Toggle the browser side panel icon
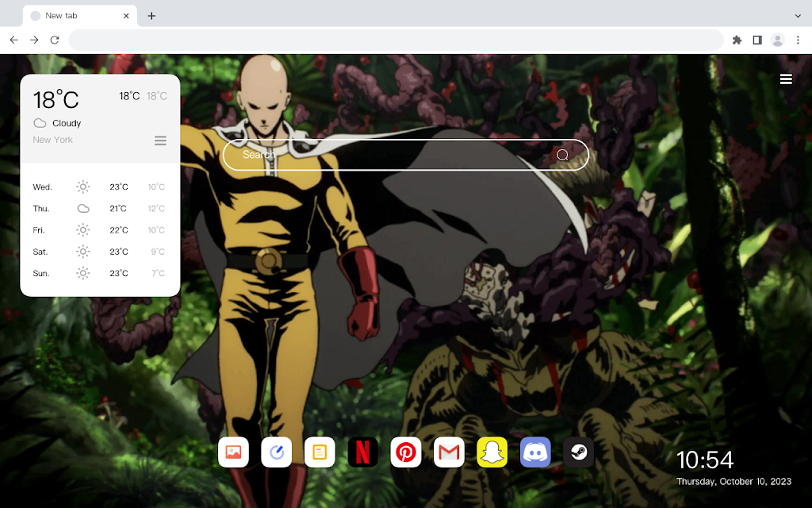This screenshot has width=812, height=508. click(757, 40)
